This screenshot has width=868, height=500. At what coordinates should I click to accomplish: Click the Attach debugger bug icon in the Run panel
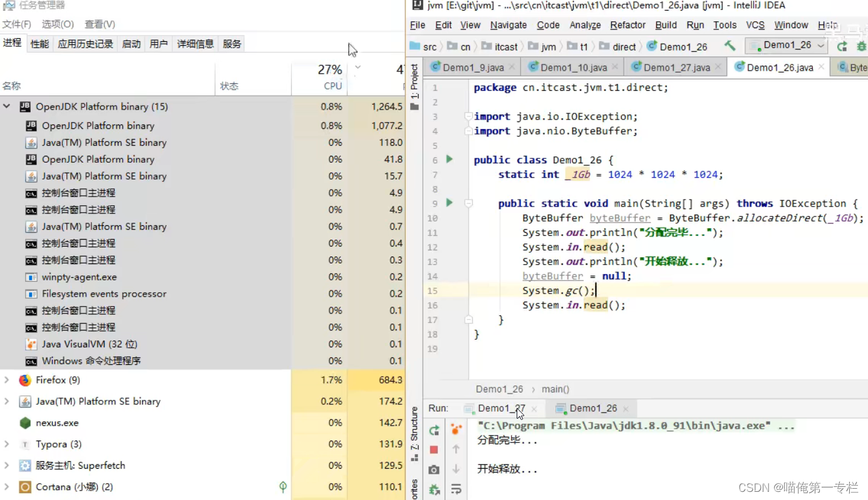pyautogui.click(x=434, y=489)
